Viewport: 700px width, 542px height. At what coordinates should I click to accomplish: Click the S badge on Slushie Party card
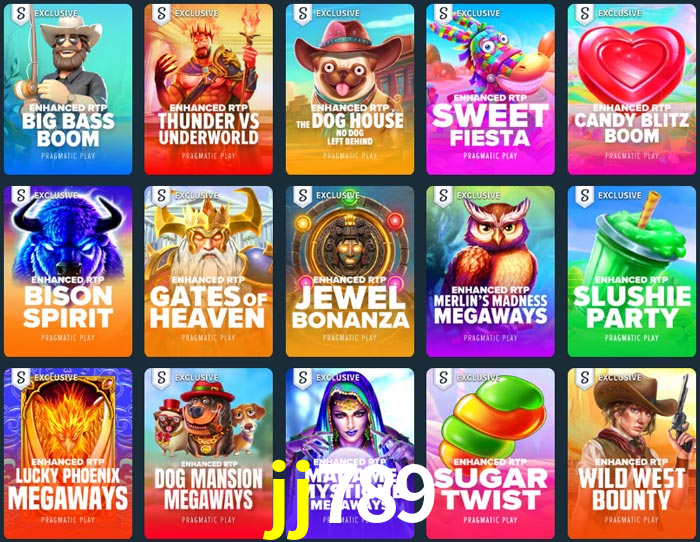(584, 196)
